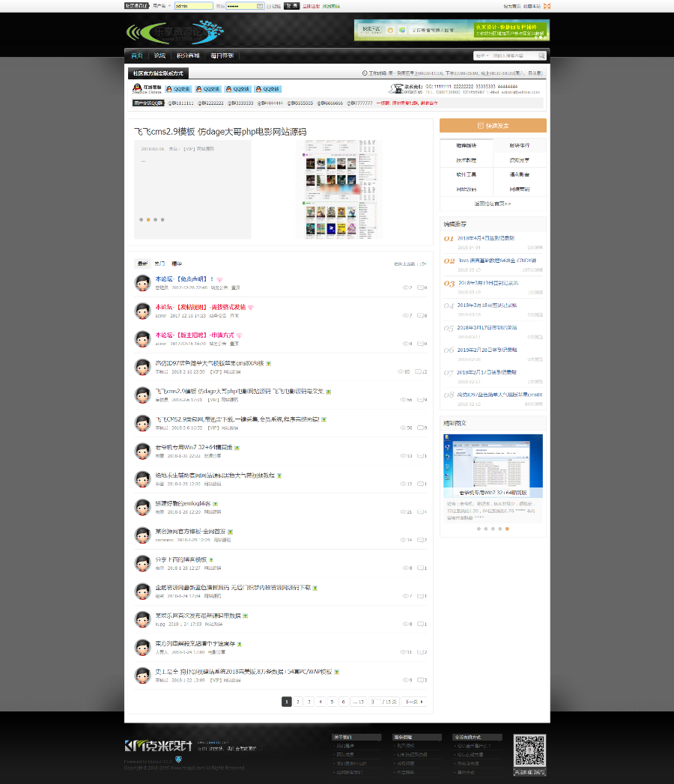674x784 pixels.
Task: Open 软件工具 board link
Action: point(467,174)
